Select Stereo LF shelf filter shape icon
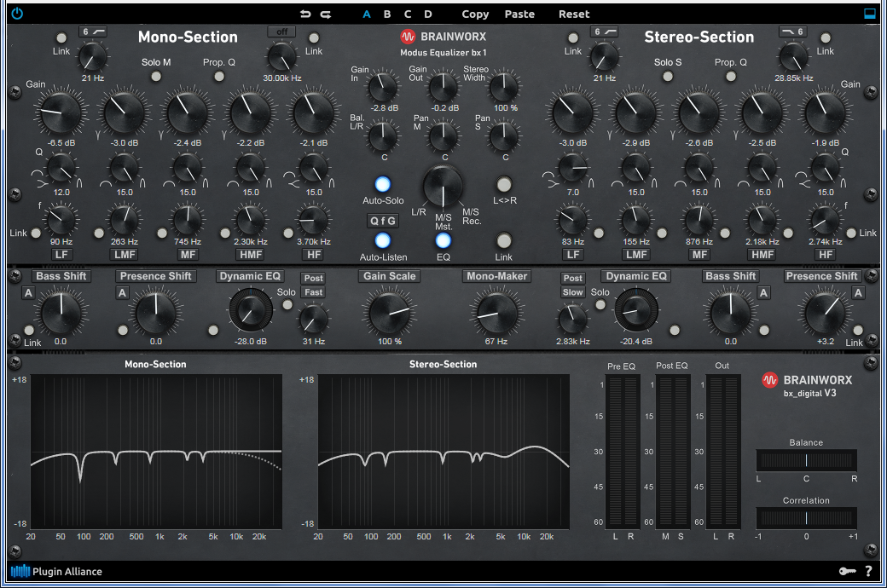 (x=552, y=184)
